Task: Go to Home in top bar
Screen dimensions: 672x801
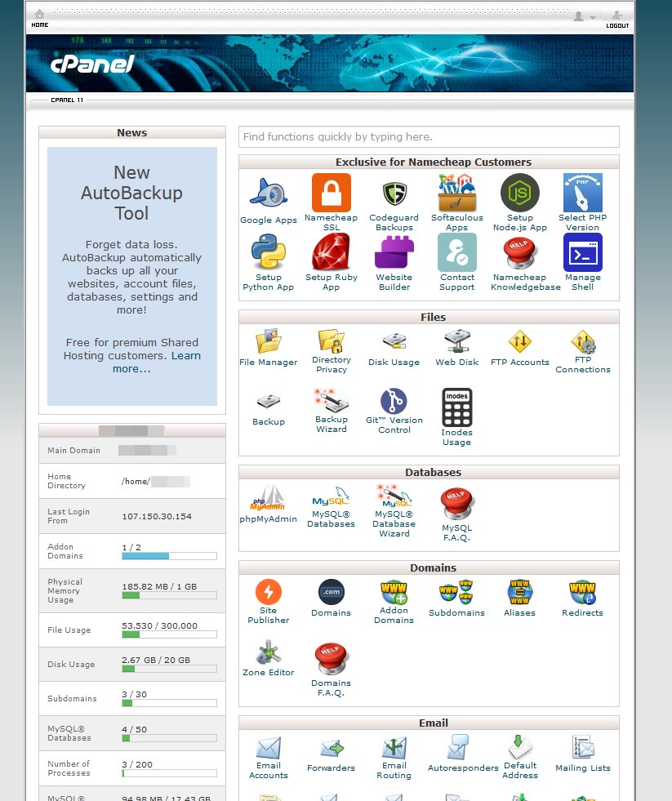Action: [x=39, y=18]
